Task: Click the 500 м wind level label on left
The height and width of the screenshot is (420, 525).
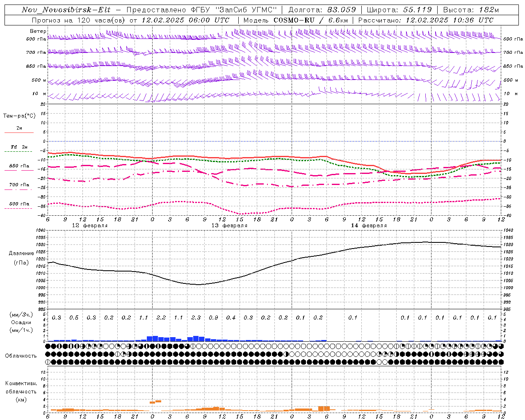Action: tap(39, 80)
